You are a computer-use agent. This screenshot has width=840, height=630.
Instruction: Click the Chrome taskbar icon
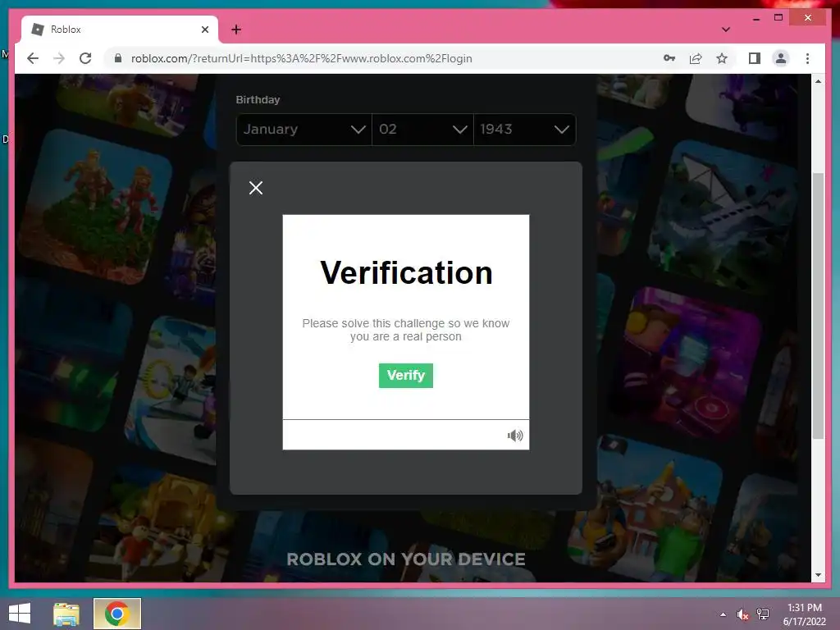pos(117,614)
